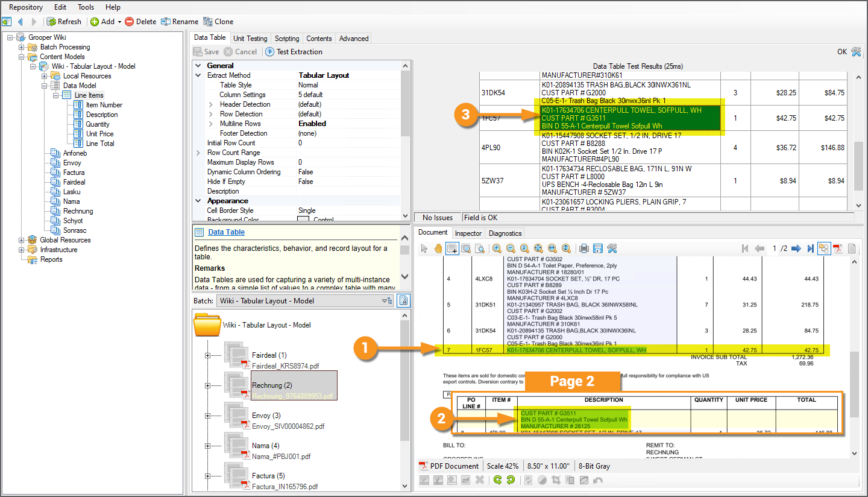This screenshot has height=497, width=868.
Task: Click the print document icon
Action: coord(583,248)
